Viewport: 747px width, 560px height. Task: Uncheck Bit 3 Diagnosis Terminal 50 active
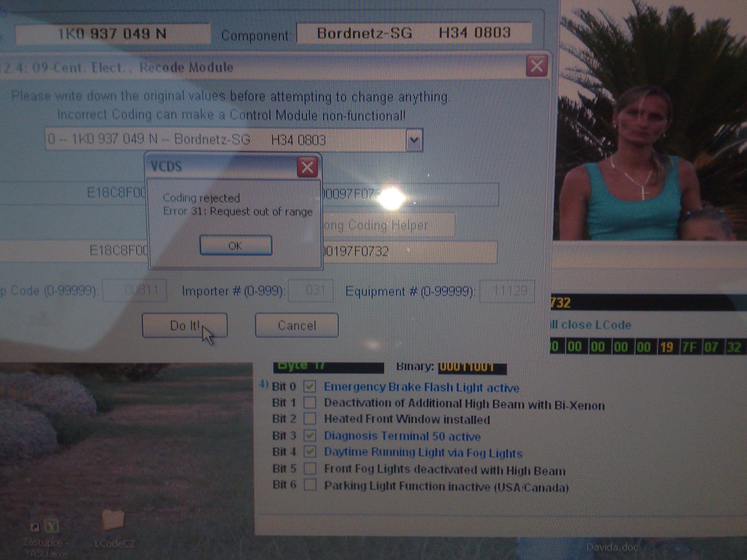(310, 436)
